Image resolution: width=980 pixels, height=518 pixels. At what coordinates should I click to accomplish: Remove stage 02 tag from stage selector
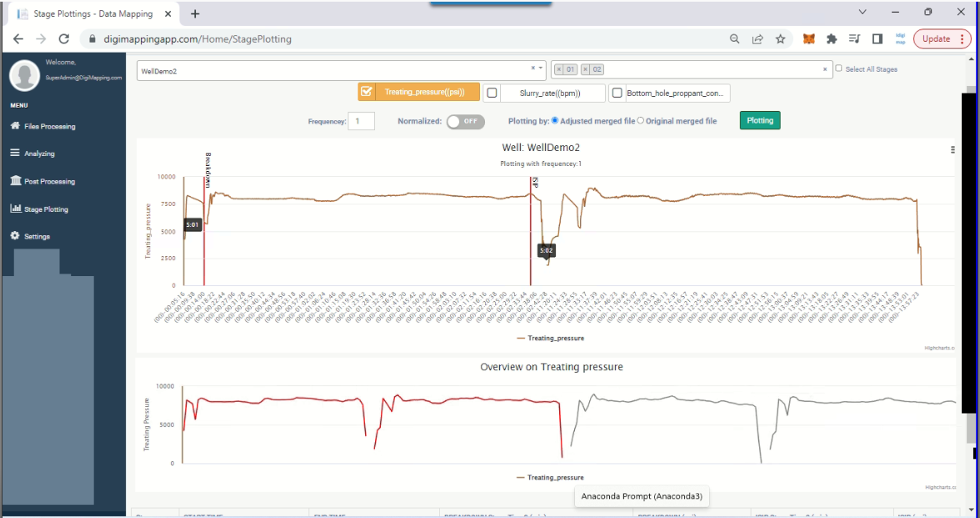[x=585, y=70]
